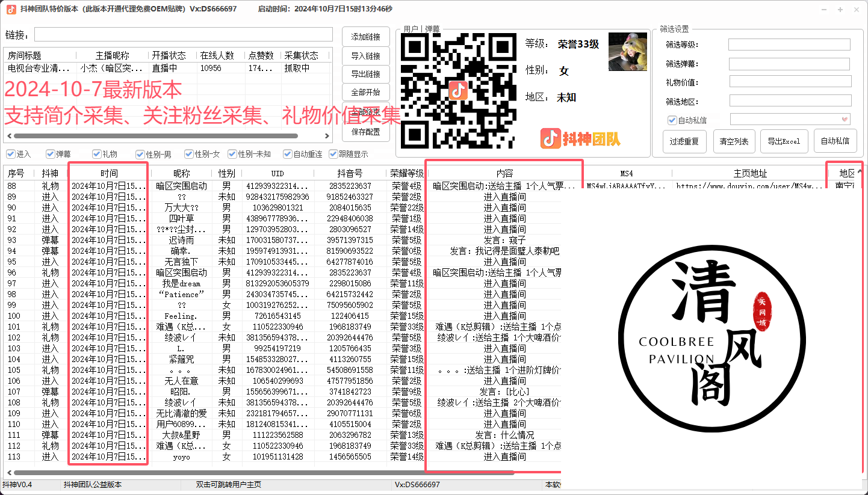Click the 礼物价值 input box
868x495 pixels.
pyautogui.click(x=790, y=81)
